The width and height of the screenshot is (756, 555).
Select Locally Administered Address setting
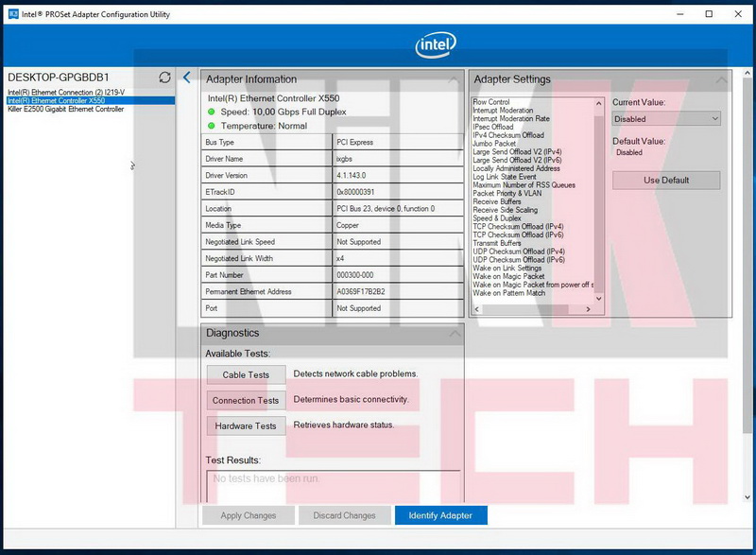point(516,168)
